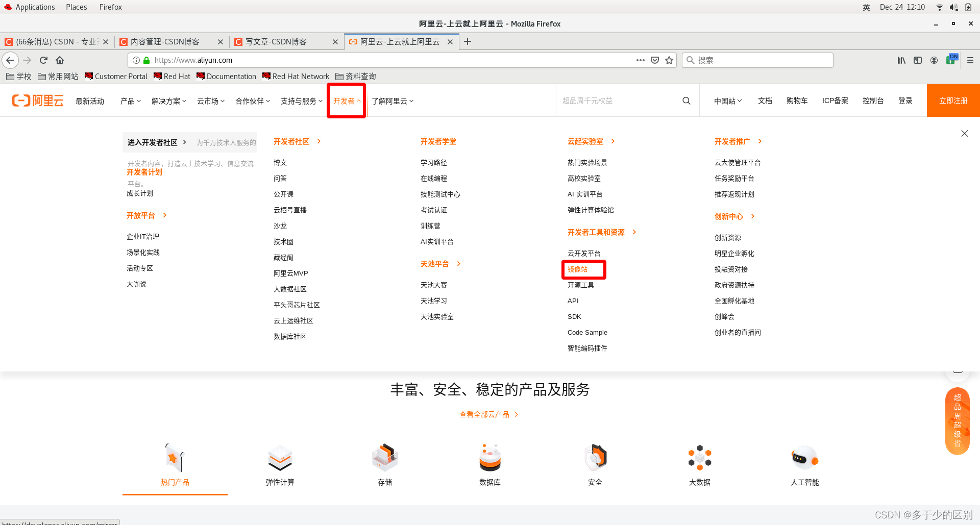Image resolution: width=980 pixels, height=525 pixels.
Task: Bookmark the page with the star icon
Action: tap(669, 60)
